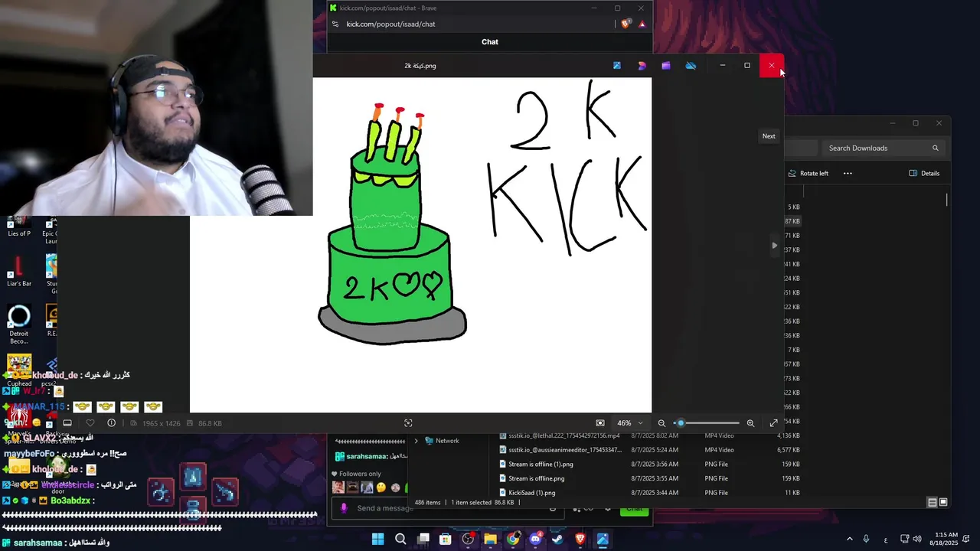This screenshot has width=980, height=551.
Task: Toggle the Details pane in Explorer
Action: (924, 173)
